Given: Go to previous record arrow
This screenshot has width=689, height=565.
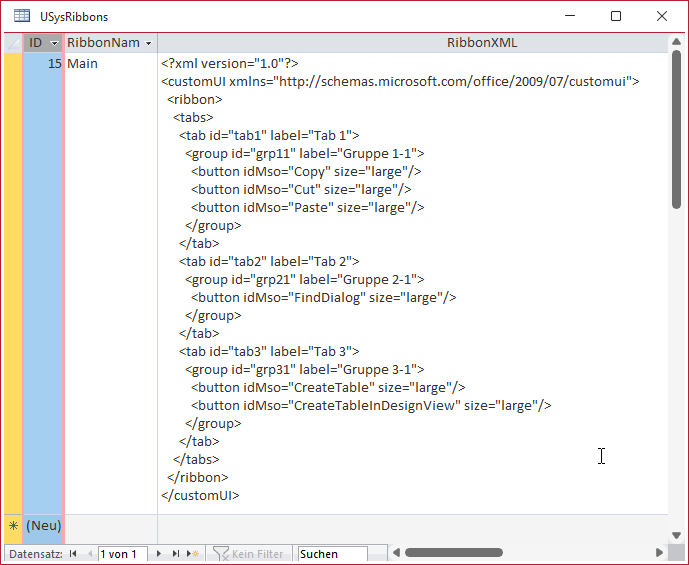Looking at the screenshot, I should 90,554.
